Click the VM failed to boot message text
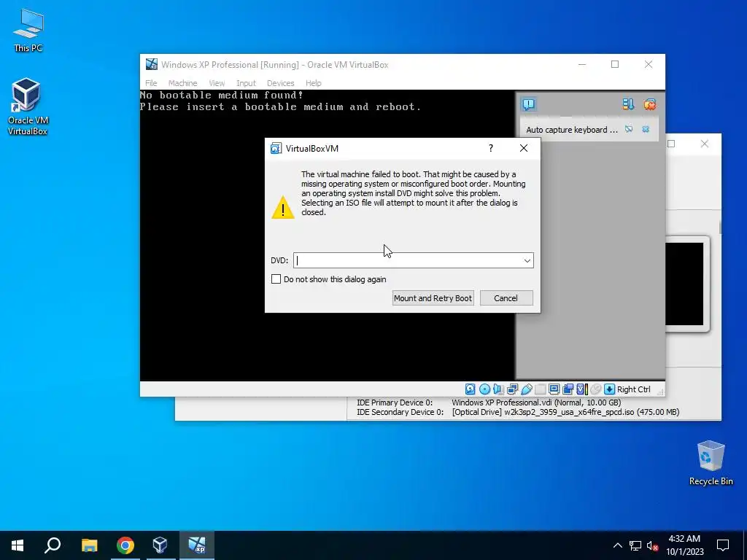The width and height of the screenshot is (747, 560). (414, 193)
